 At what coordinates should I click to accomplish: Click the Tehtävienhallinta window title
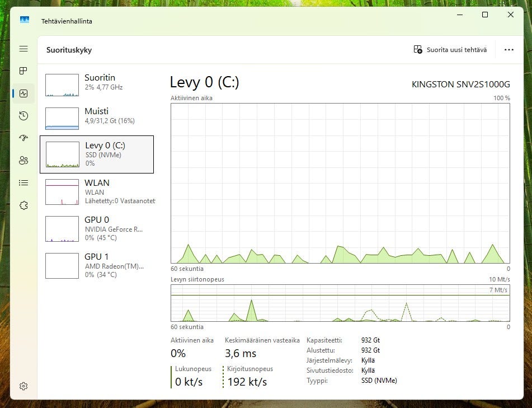tap(67, 21)
